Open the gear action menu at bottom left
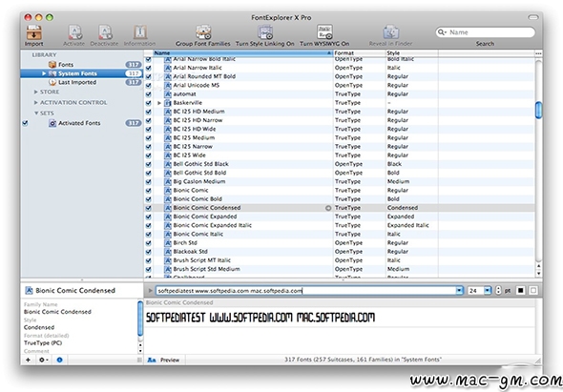The height and width of the screenshot is (392, 563). (x=44, y=360)
